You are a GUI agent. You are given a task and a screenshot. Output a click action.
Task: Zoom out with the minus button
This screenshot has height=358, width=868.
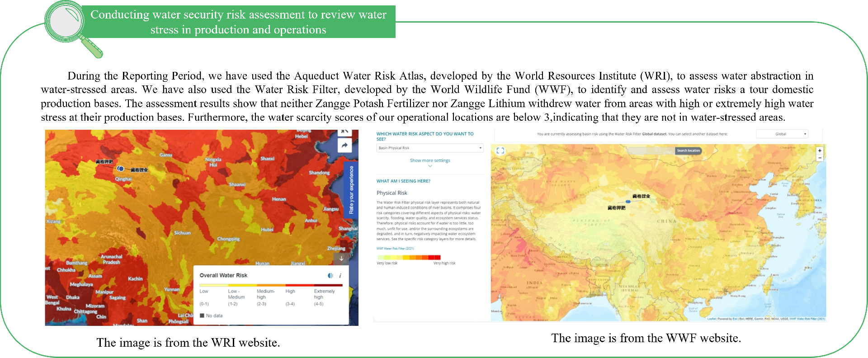(x=820, y=158)
